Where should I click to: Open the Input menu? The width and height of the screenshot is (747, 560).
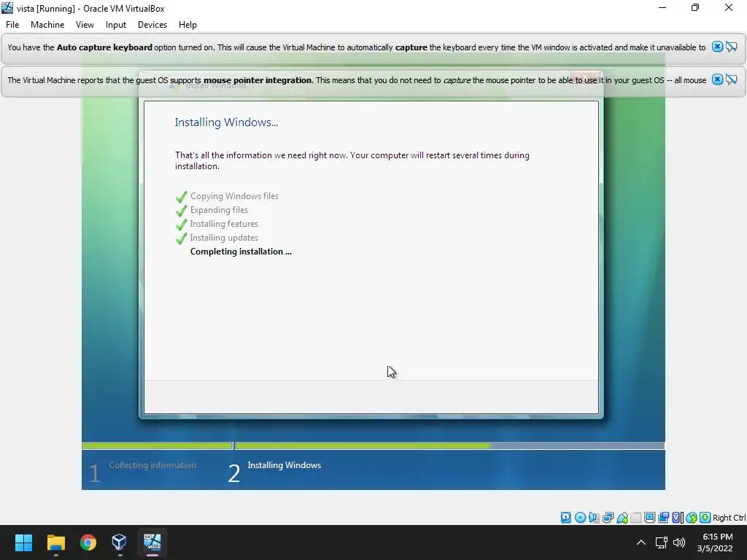click(x=116, y=24)
